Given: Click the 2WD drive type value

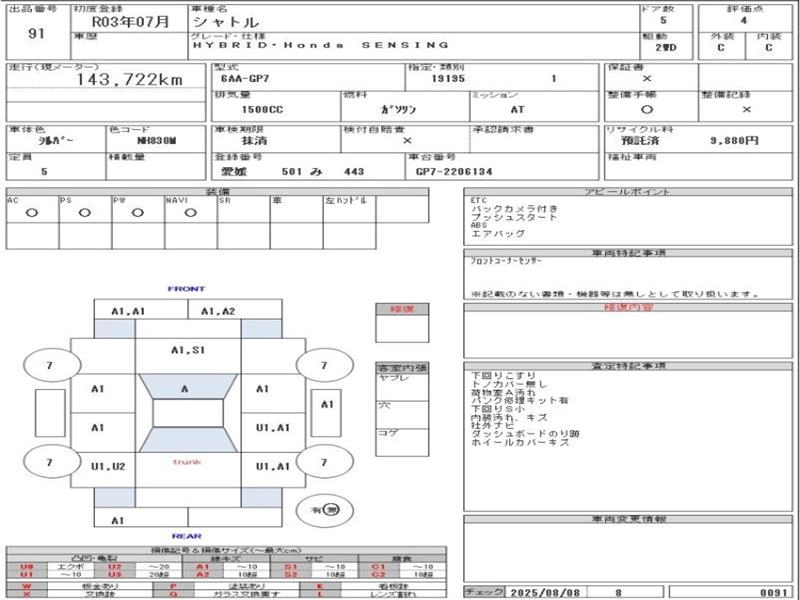Looking at the screenshot, I should (666, 47).
